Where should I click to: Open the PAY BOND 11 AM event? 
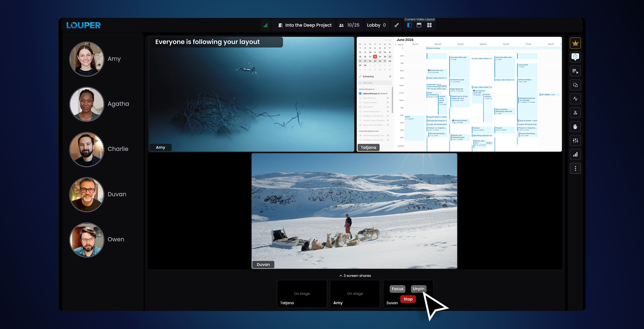pyautogui.click(x=550, y=95)
